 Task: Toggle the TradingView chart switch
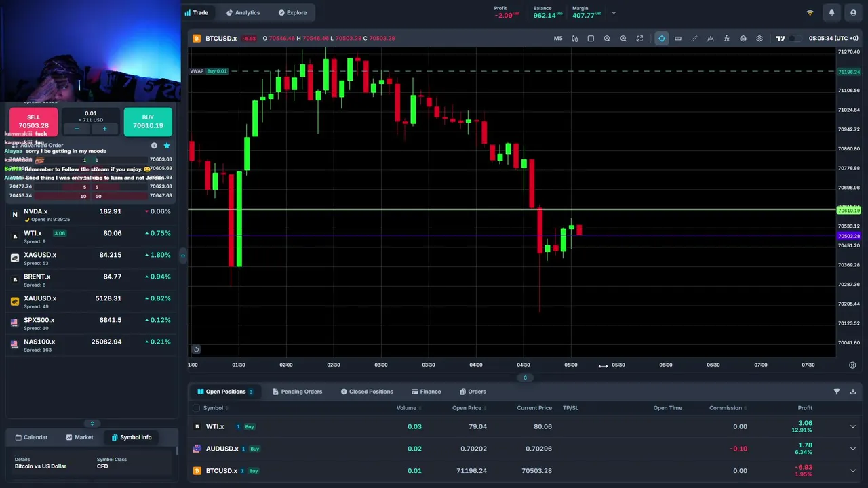click(x=795, y=39)
